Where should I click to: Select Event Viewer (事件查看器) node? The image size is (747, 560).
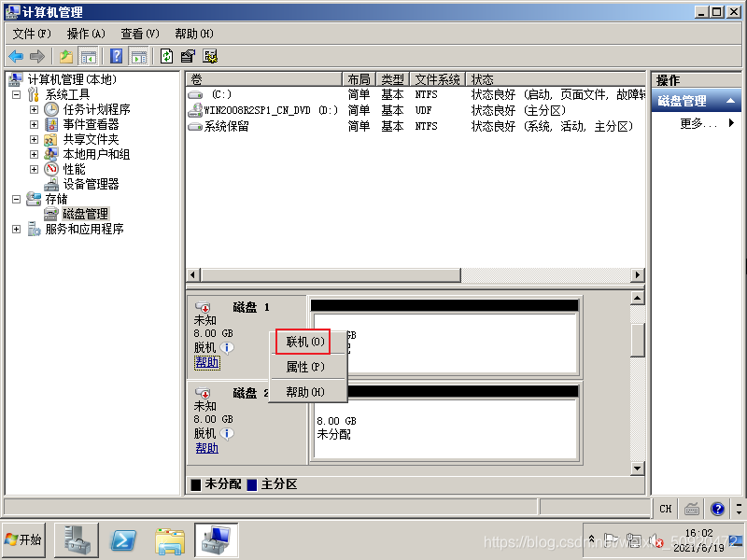pyautogui.click(x=91, y=124)
